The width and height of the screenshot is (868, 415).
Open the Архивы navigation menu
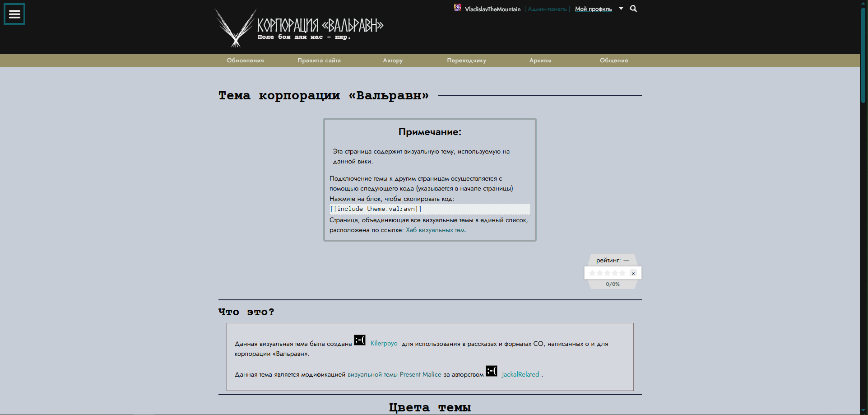click(540, 61)
